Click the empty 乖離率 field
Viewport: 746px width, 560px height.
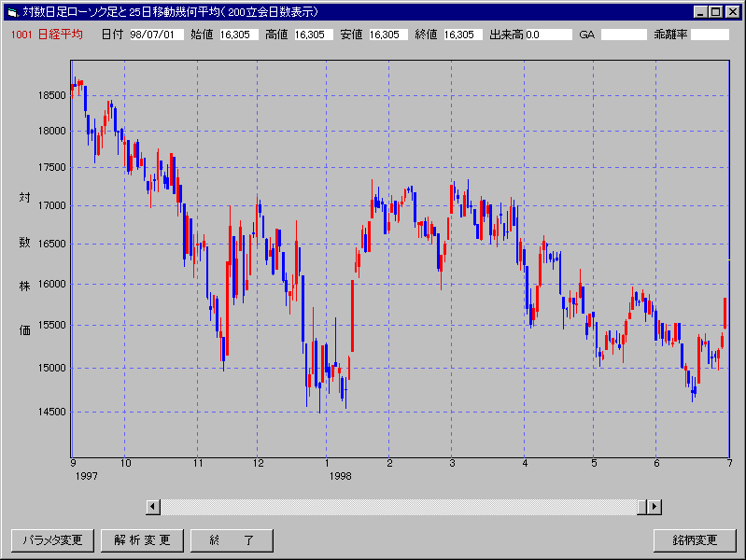pos(710,35)
